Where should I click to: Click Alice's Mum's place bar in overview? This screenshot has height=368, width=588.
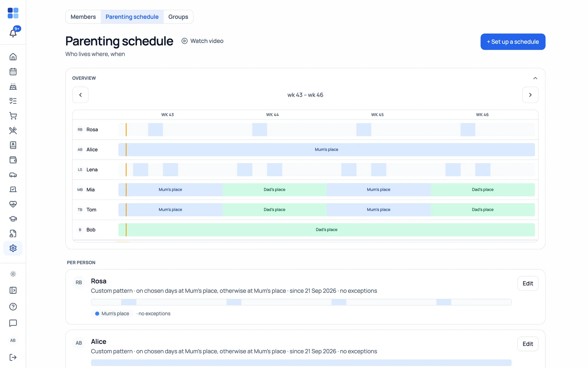(x=326, y=150)
